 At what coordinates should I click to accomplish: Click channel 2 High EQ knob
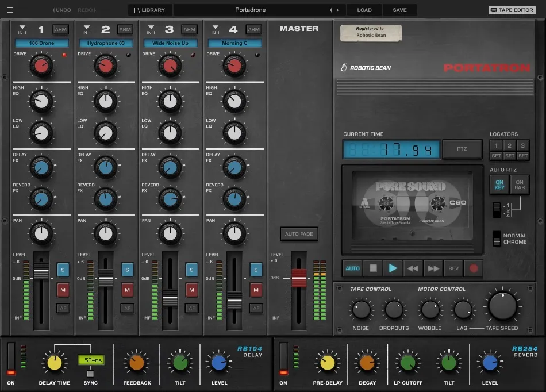(106, 101)
